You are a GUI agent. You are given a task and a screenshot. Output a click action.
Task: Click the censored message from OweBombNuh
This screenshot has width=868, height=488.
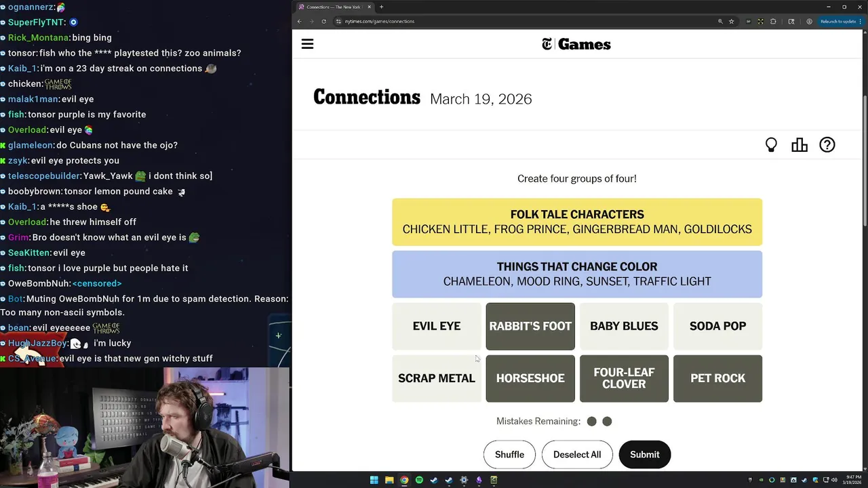(97, 283)
